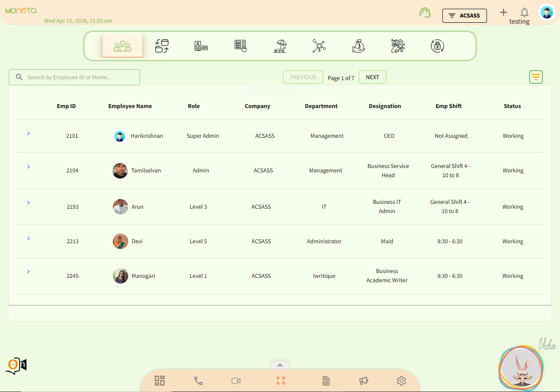Open the rabbit assistant avatar
This screenshot has width=560, height=392.
pos(521,367)
